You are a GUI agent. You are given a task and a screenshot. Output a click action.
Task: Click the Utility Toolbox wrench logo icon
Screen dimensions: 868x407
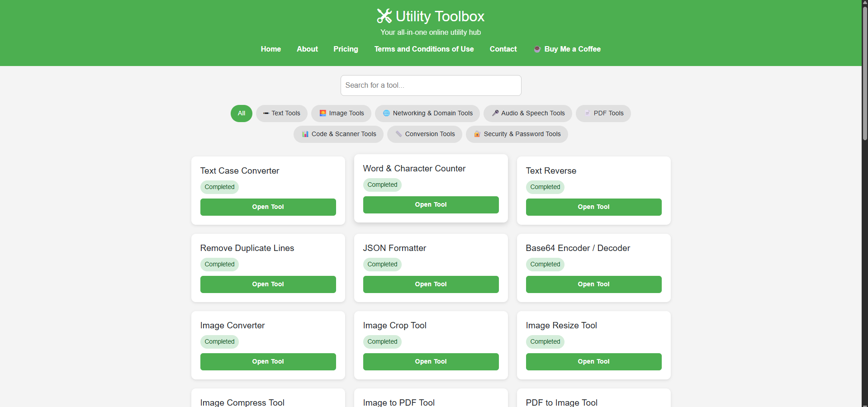[384, 16]
